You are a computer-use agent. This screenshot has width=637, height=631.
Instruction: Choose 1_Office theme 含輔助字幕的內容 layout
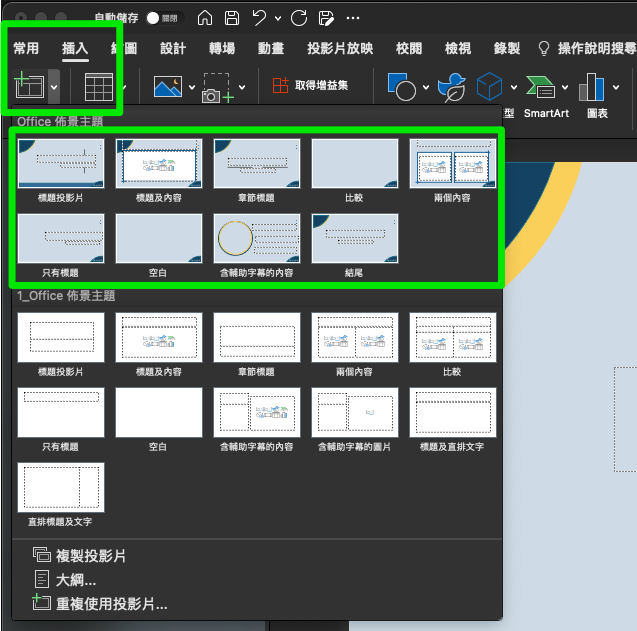click(257, 412)
